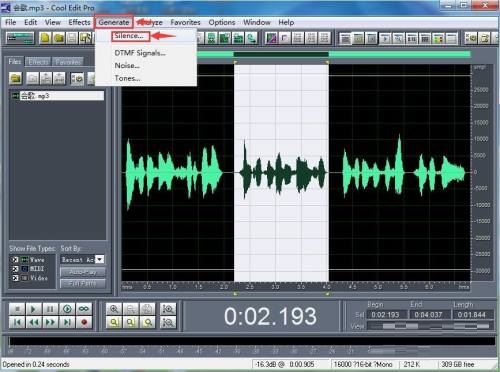
Task: Click the Fast Forward button
Action: (50, 322)
